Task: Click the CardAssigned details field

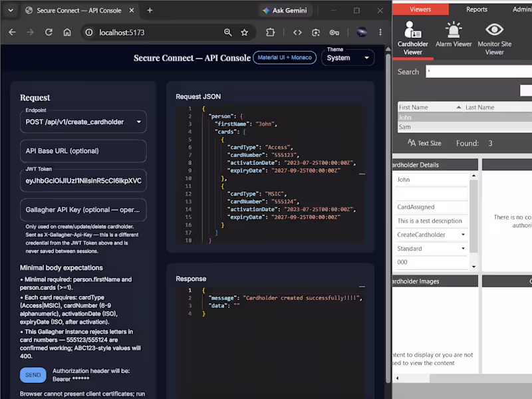Action: [x=431, y=207]
